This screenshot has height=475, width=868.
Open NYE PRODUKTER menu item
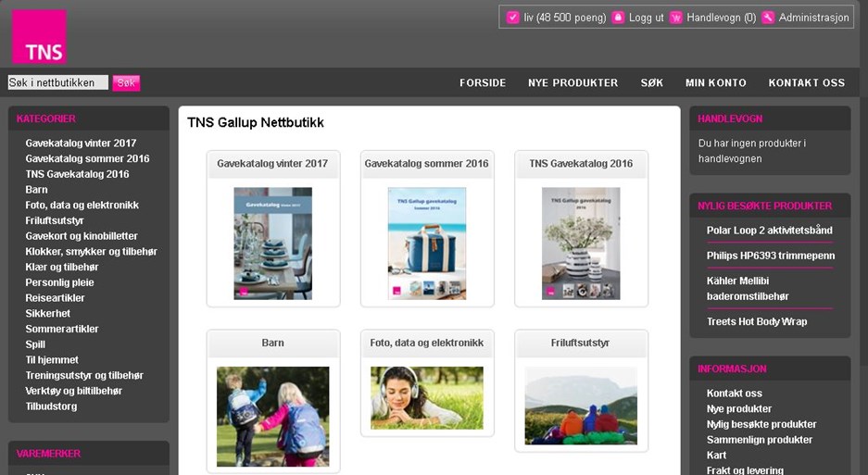point(572,83)
